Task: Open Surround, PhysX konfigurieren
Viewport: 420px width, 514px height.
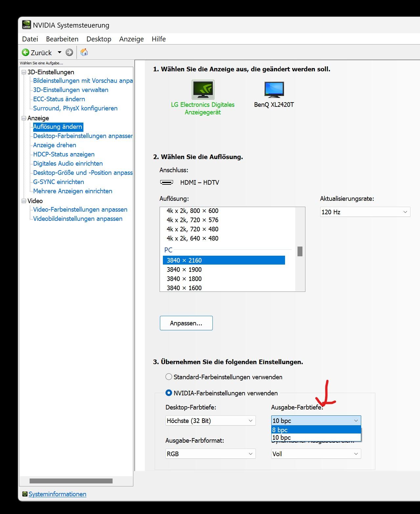Action: pyautogui.click(x=75, y=108)
